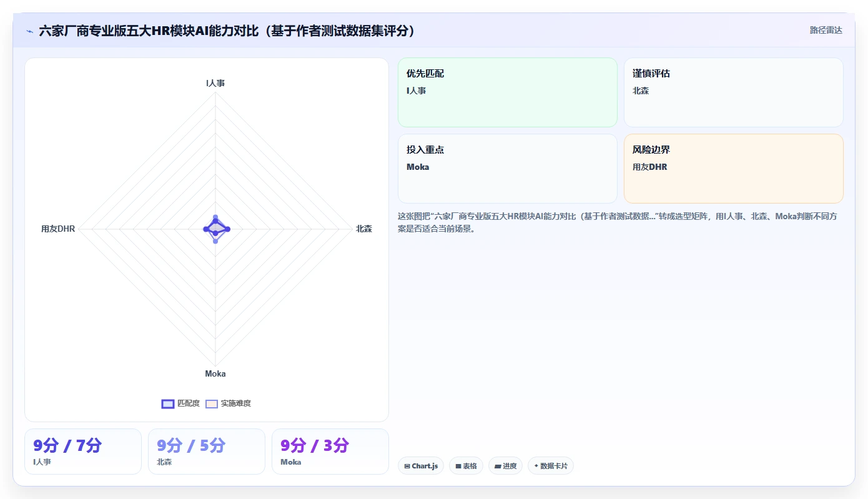The width and height of the screenshot is (868, 499).
Task: Open the 谨慎评估 card
Action: [734, 92]
